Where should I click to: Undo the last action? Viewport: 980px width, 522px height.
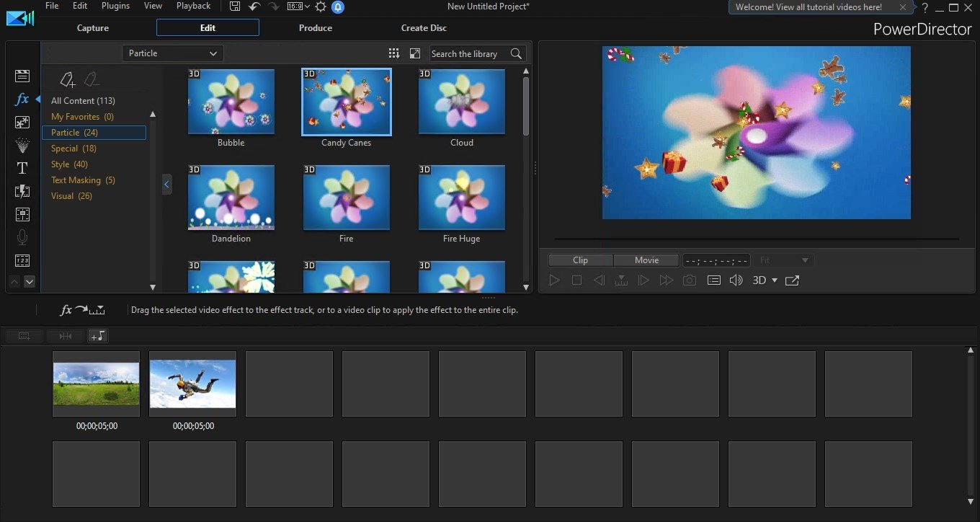254,6
